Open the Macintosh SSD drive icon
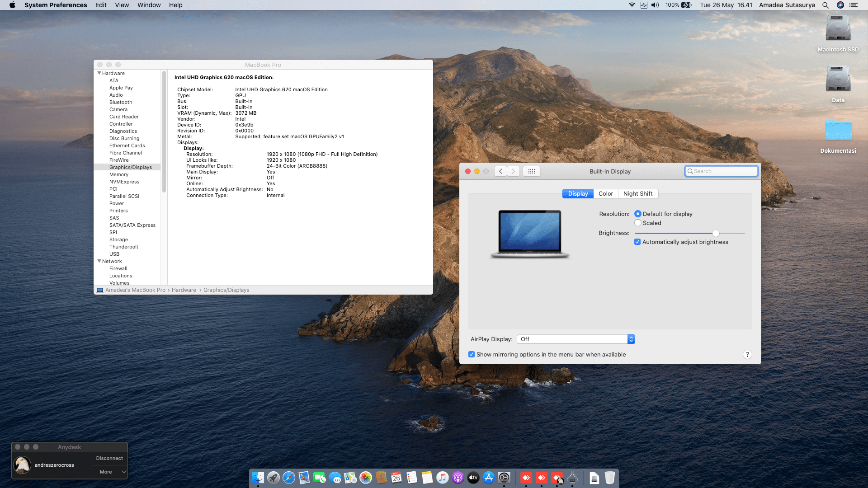 838,29
